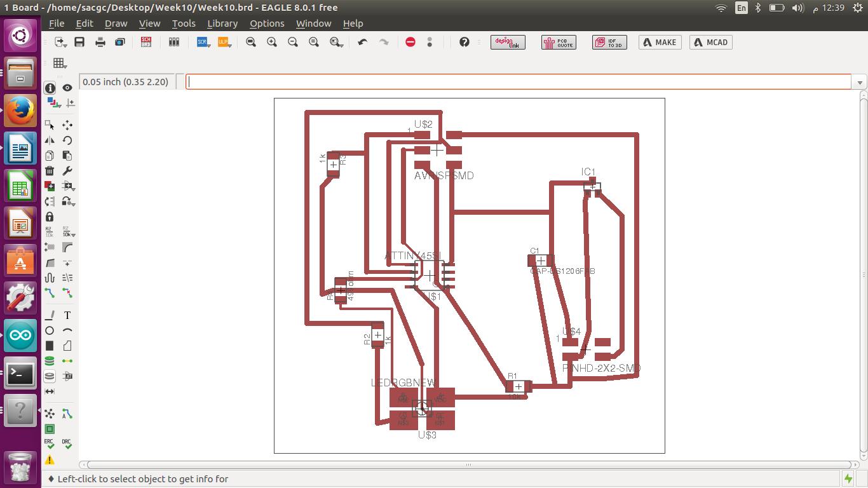
Task: Open the Draw menu
Action: tap(116, 24)
